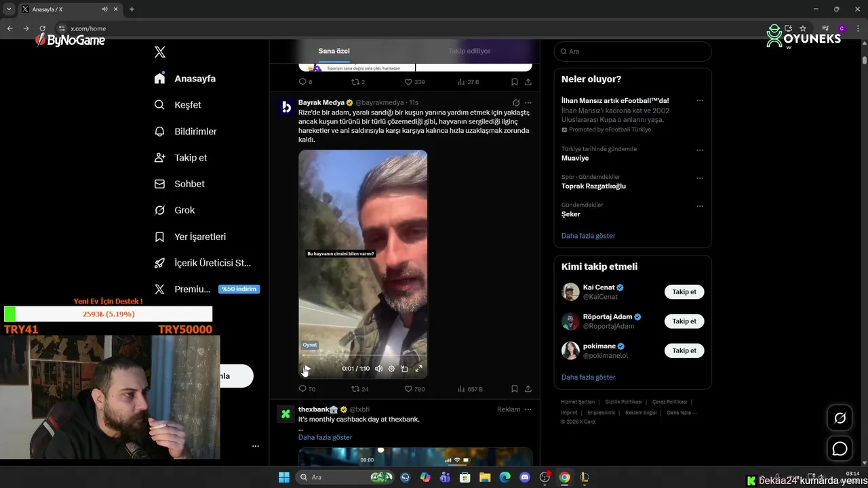Open Şeker trending topic
The width and height of the screenshot is (868, 488).
coord(571,214)
